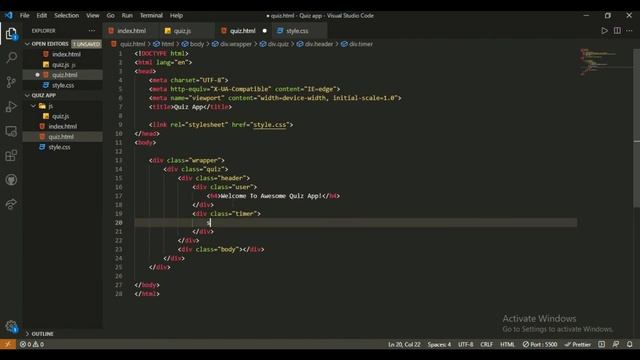Click the remote window status bar icon
The width and height of the screenshot is (640, 360).
coord(8,344)
